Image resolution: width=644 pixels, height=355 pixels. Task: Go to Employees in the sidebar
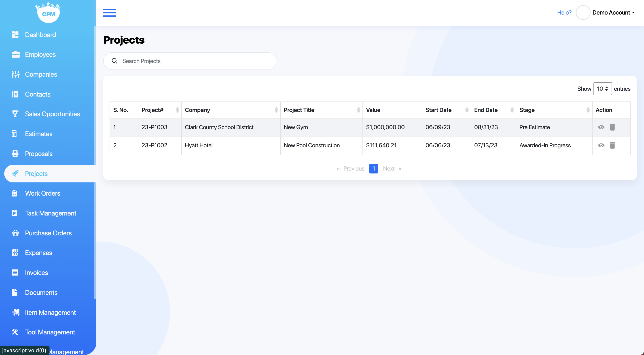point(40,55)
